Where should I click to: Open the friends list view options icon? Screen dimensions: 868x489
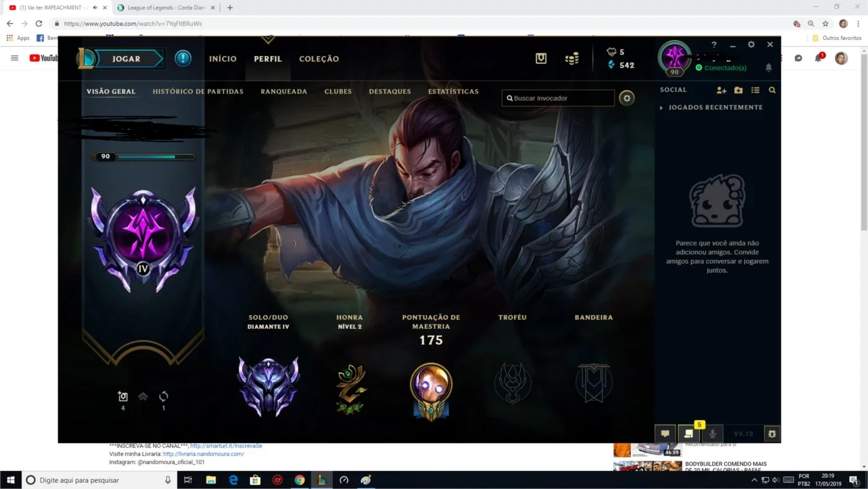point(755,90)
